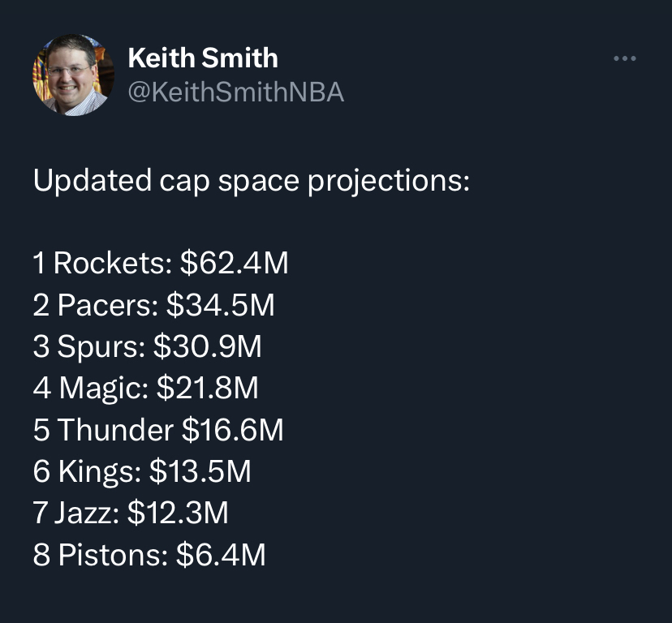Image resolution: width=672 pixels, height=623 pixels.
Task: Click the Magic: $21.8M line
Action: pyautogui.click(x=146, y=389)
